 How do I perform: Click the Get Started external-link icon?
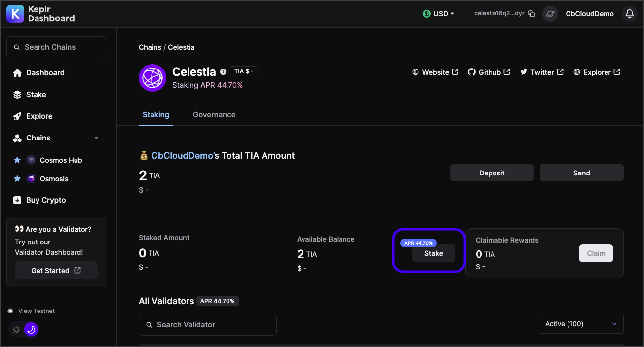(77, 270)
